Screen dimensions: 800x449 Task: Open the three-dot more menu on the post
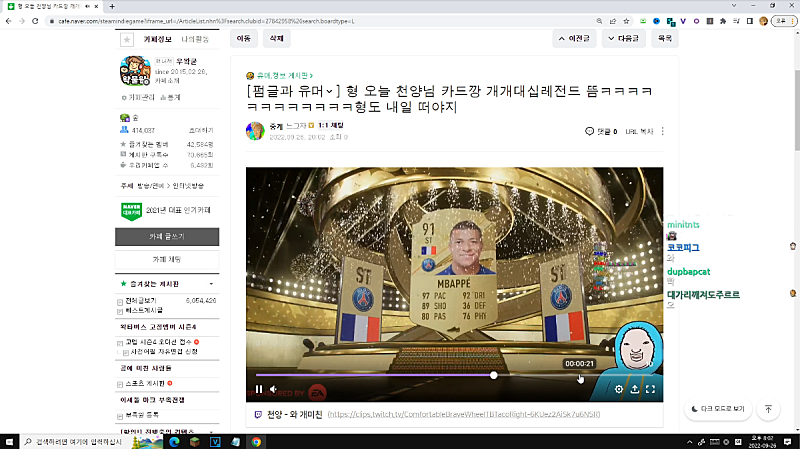point(663,132)
